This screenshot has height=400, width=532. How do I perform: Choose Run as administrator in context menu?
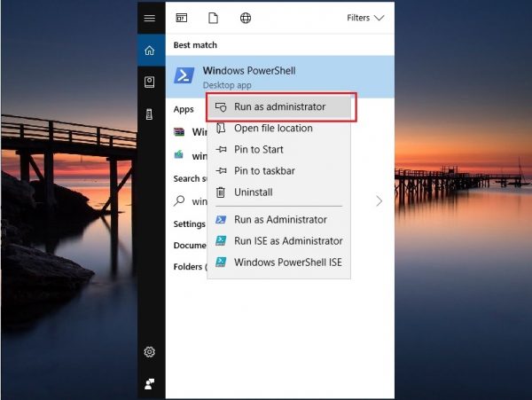click(279, 106)
